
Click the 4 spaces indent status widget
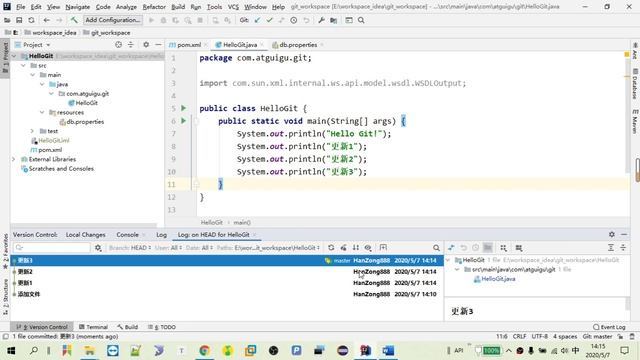coord(565,336)
